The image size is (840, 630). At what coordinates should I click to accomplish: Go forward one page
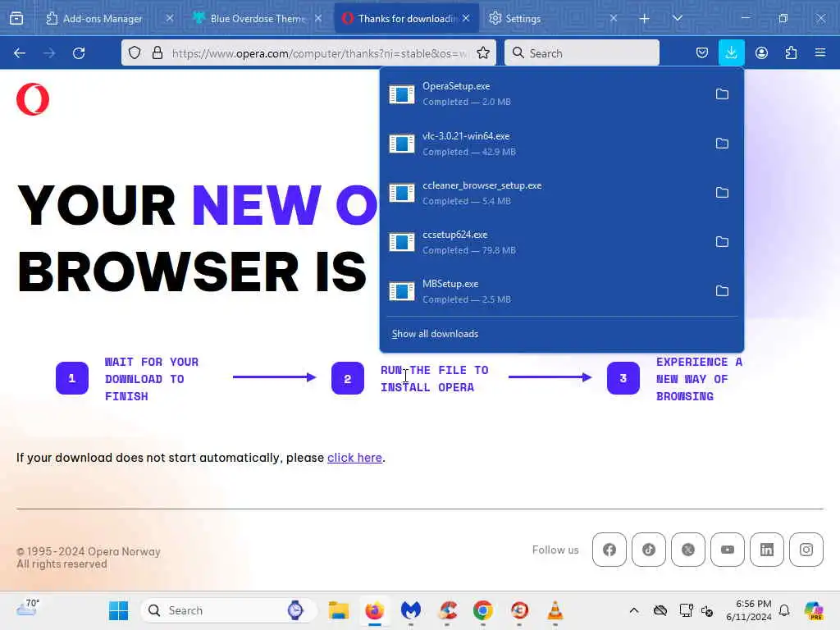[49, 53]
